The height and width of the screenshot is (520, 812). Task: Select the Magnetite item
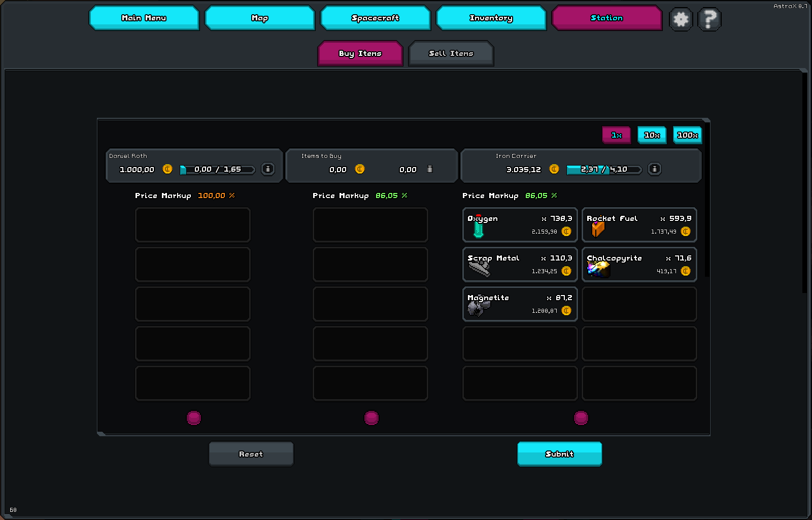tap(520, 304)
